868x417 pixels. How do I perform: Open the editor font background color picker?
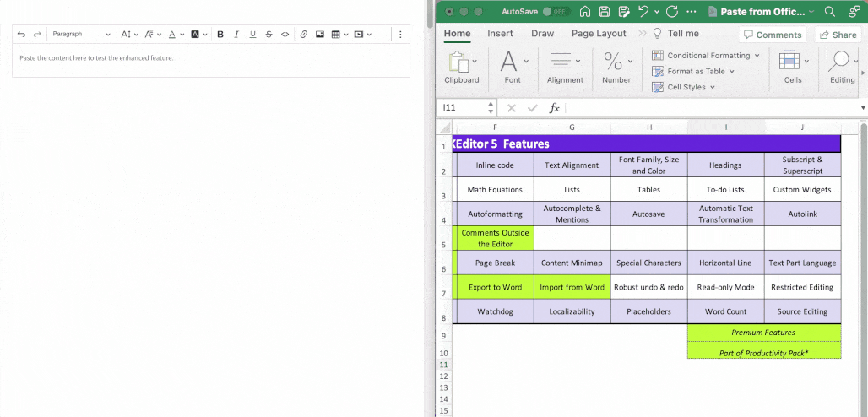(x=198, y=35)
